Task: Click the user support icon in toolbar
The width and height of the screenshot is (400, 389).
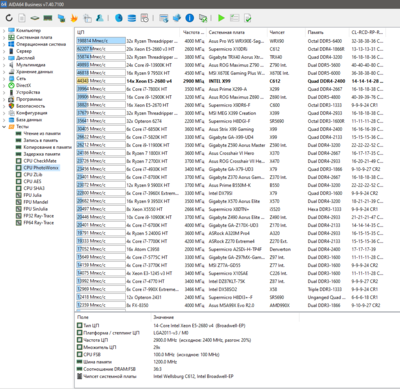Action: pyautogui.click(x=100, y=18)
